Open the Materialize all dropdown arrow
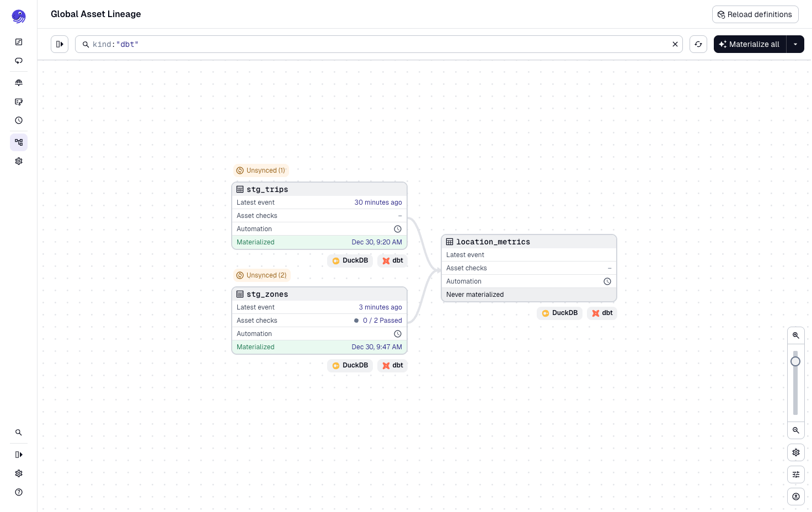 (x=795, y=44)
